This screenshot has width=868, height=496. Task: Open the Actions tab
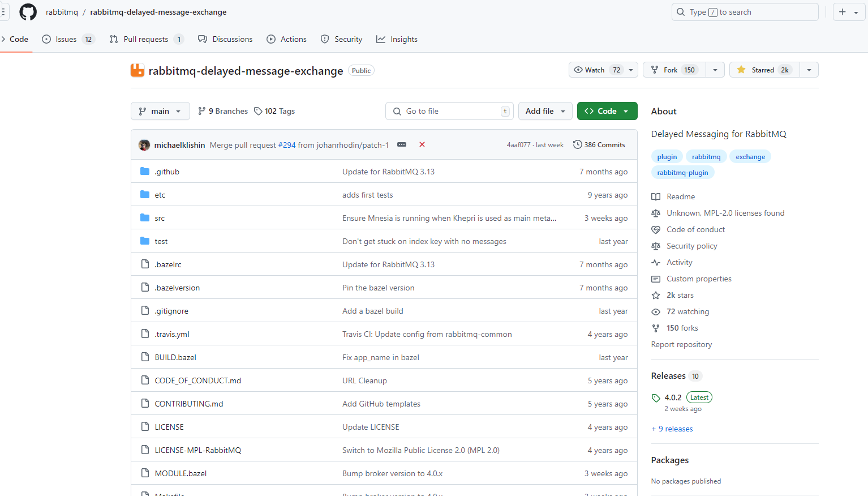(286, 39)
